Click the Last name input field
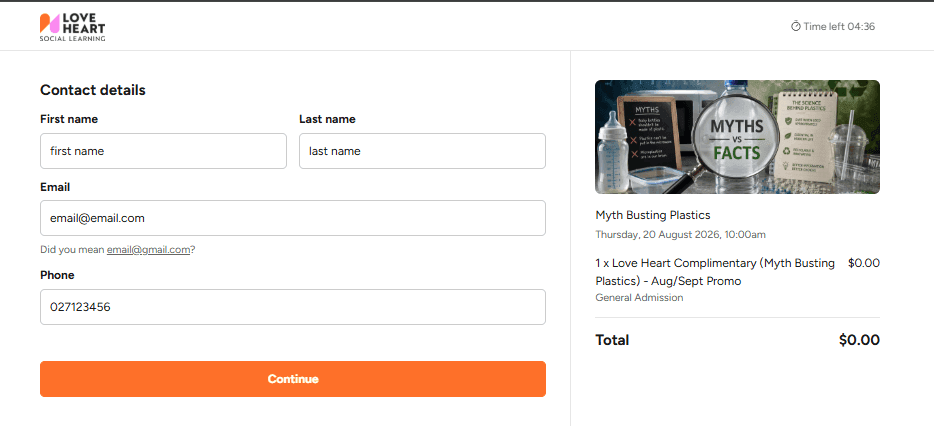Viewport: 934px width, 426px height. tap(422, 151)
